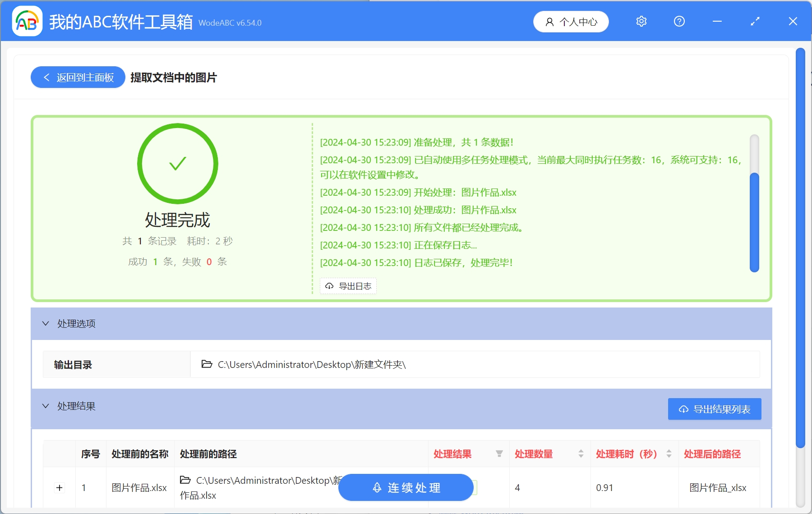The width and height of the screenshot is (812, 514).
Task: Sort table by 处理数量 column
Action: (x=580, y=454)
